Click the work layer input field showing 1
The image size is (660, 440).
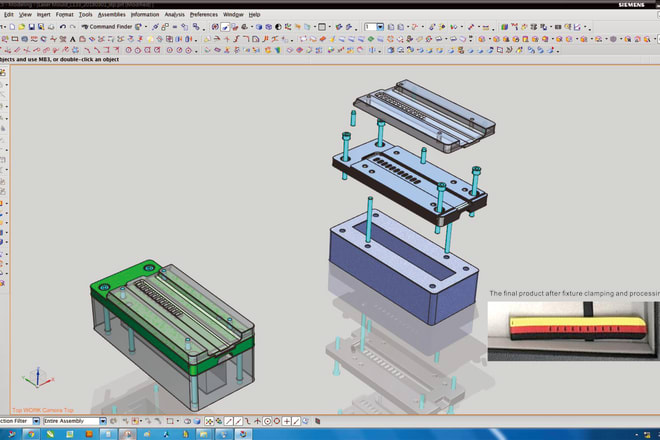(370, 27)
